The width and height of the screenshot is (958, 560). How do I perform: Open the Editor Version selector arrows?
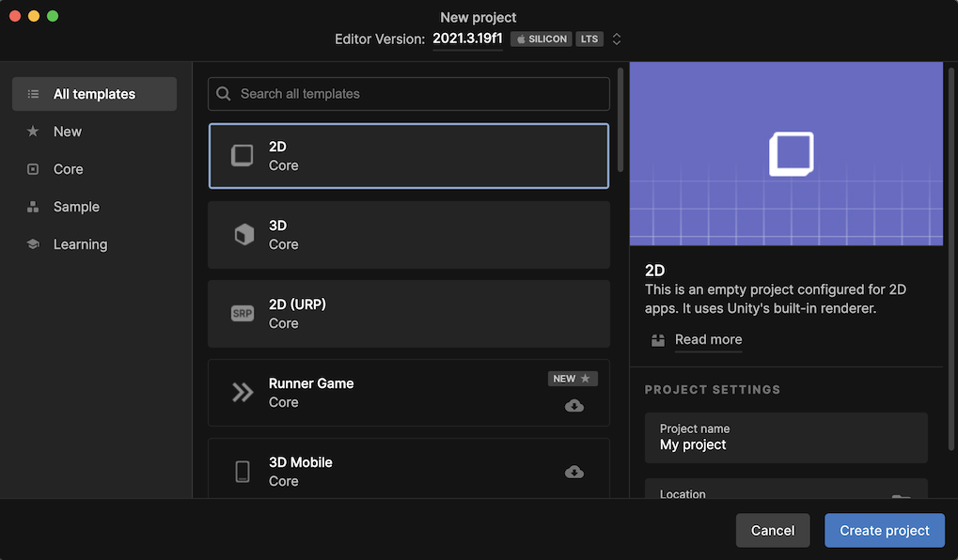tap(617, 39)
